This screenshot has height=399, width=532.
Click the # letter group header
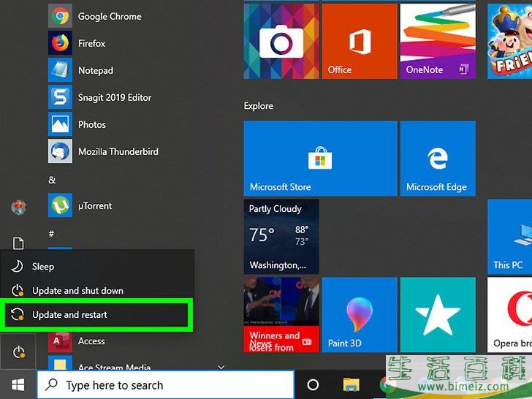click(x=52, y=233)
